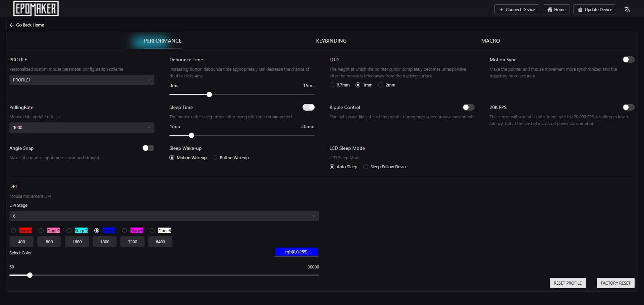
Task: Click the Update Device button
Action: click(595, 9)
